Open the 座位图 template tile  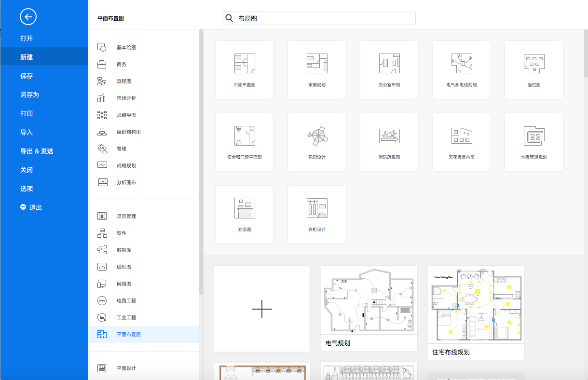534,70
